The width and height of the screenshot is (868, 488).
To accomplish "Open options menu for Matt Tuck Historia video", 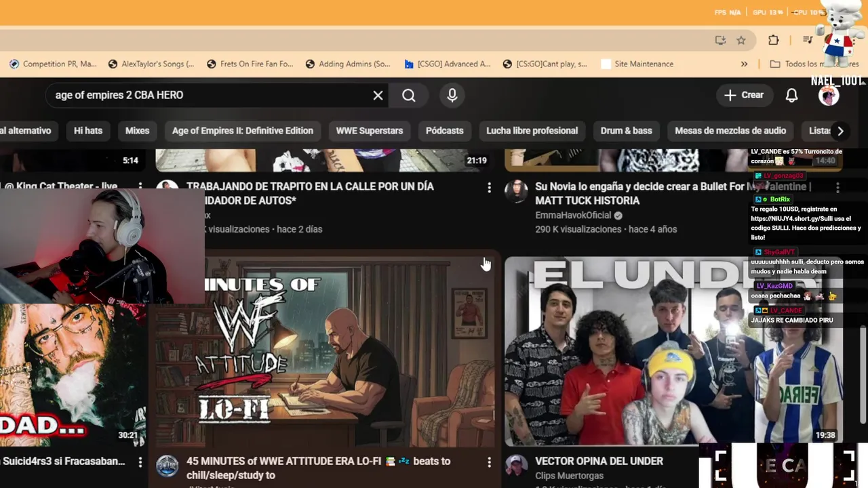I will click(837, 188).
